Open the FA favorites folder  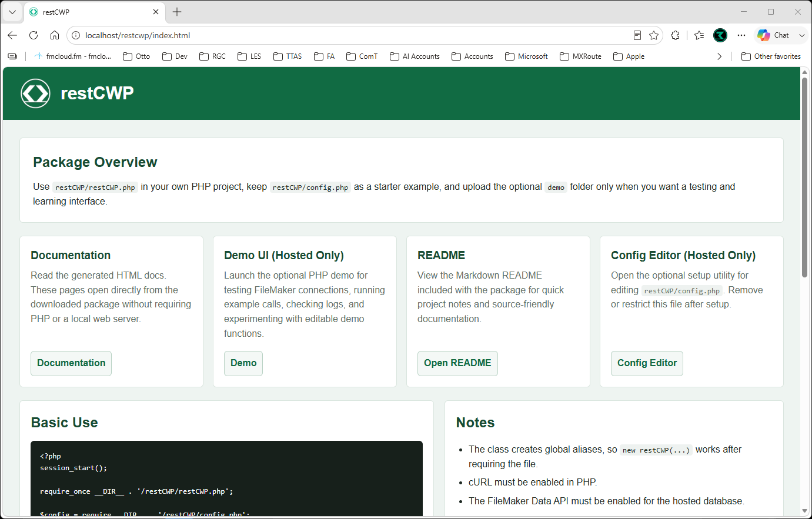325,56
